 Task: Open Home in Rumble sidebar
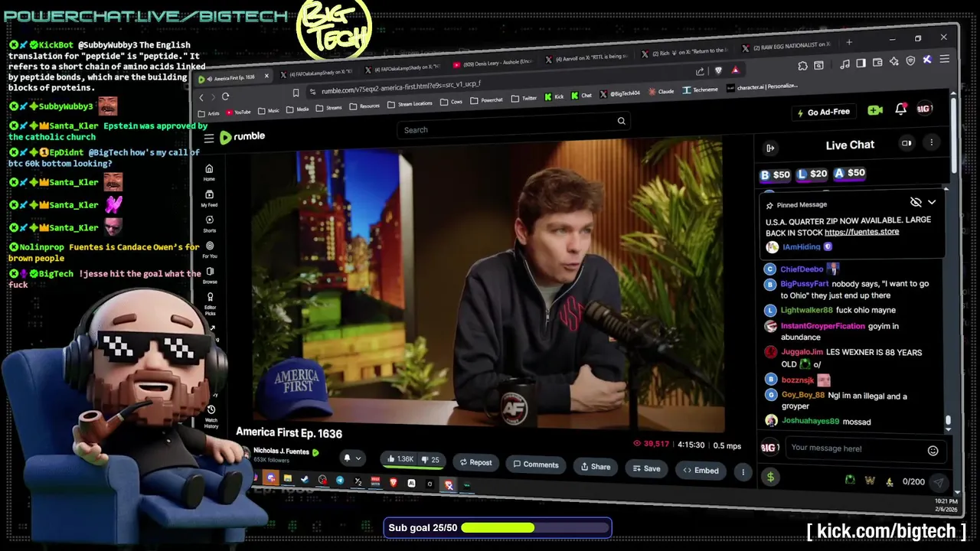209,172
